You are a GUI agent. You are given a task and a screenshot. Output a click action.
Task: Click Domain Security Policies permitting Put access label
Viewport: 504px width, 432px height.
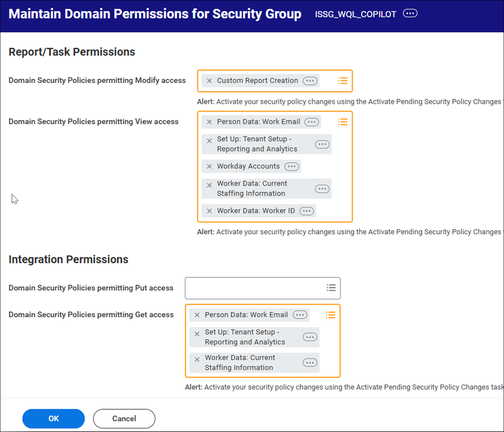tap(91, 288)
